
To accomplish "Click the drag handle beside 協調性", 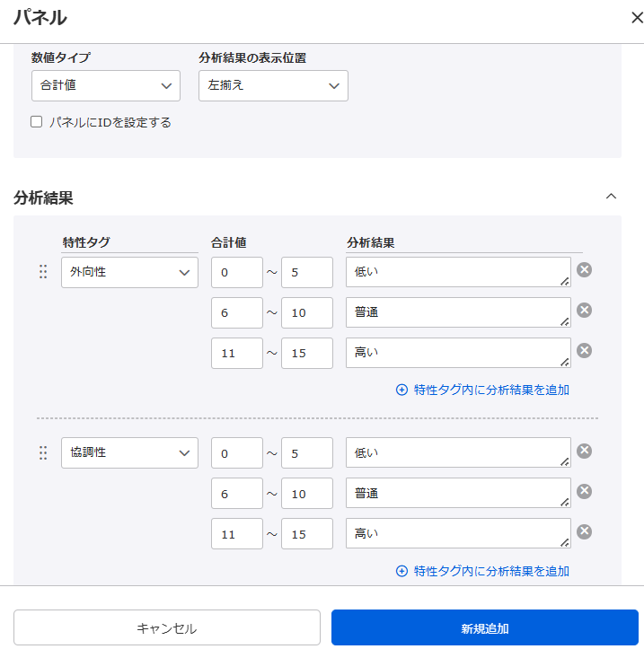I will coord(43,452).
